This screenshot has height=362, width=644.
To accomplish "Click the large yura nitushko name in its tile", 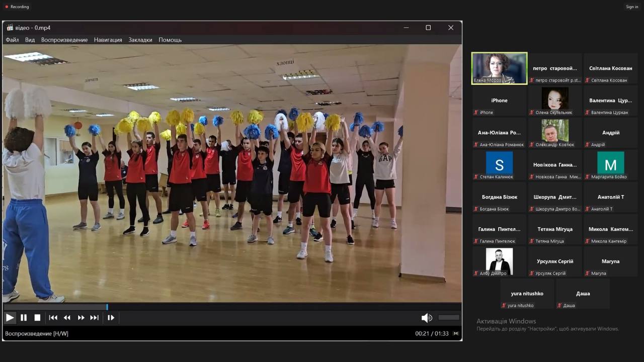I will point(527,294).
